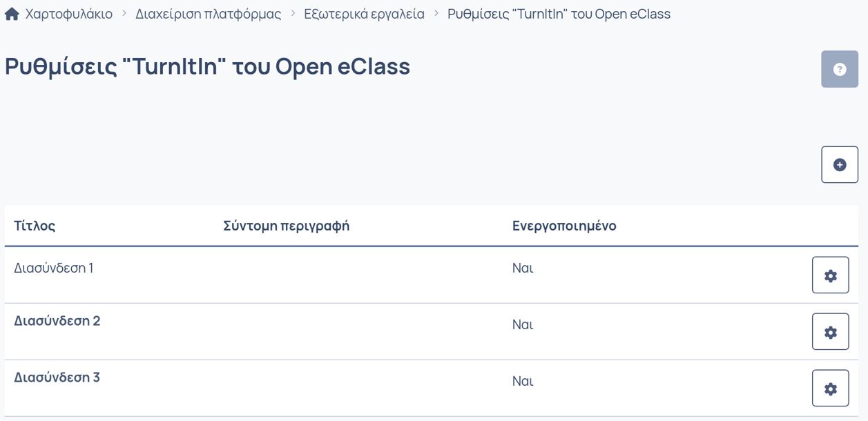The image size is (868, 421).
Task: Open gear settings for Διασύνδεση 3
Action: (x=830, y=389)
